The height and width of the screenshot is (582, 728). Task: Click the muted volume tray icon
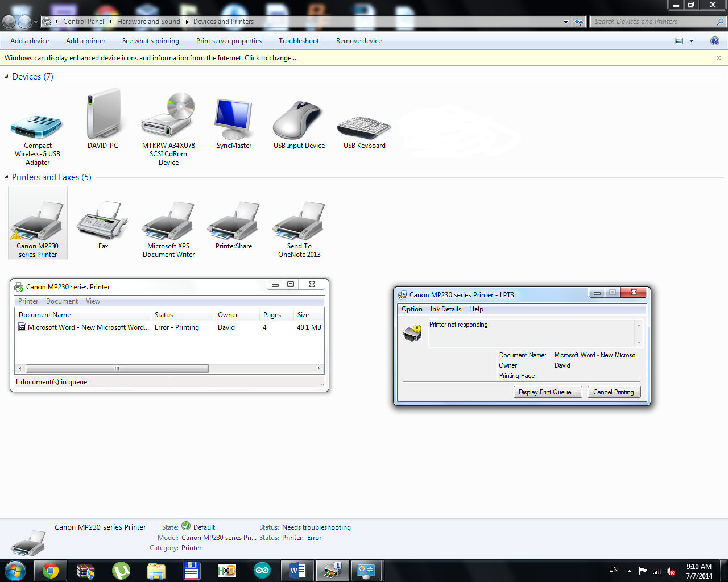click(x=671, y=571)
